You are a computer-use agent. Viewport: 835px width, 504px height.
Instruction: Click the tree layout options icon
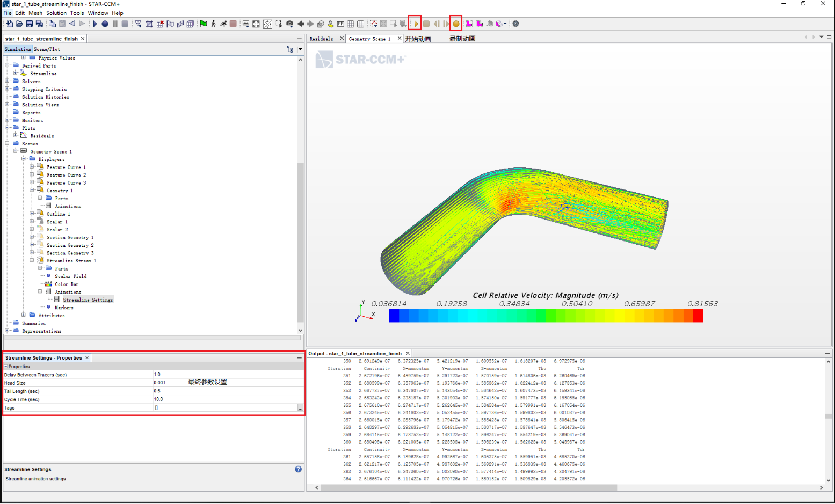pos(290,49)
